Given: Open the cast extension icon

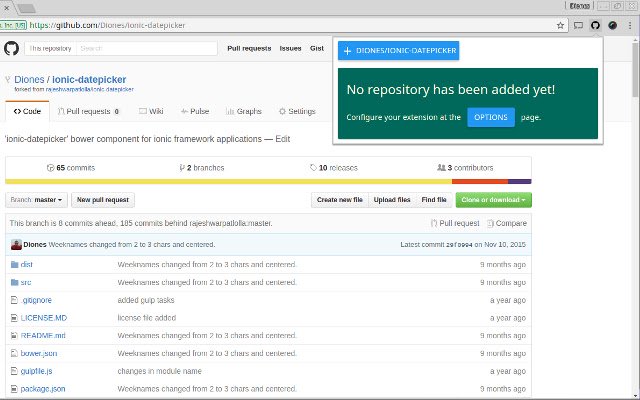Looking at the screenshot, I should point(578,25).
